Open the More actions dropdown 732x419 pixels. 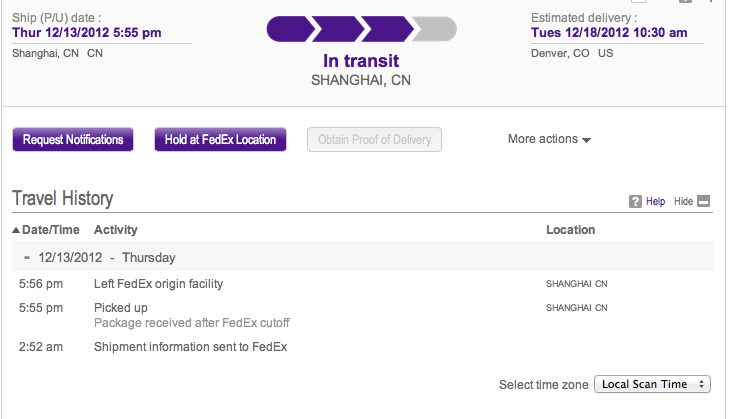[549, 139]
